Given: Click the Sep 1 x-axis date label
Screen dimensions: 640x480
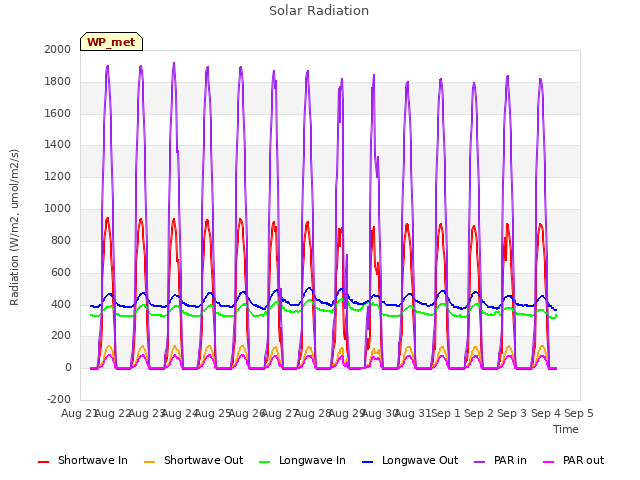Looking at the screenshot, I should 446,413.
